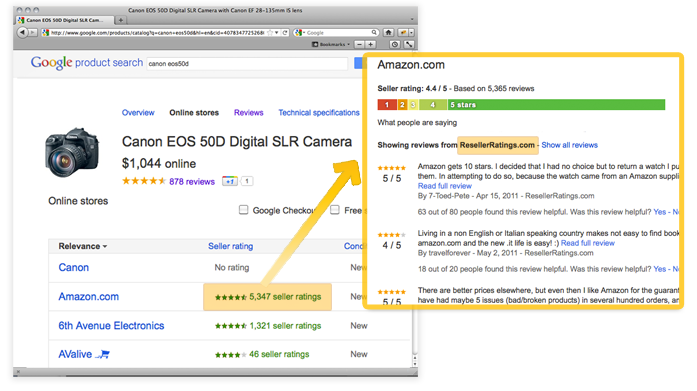The width and height of the screenshot is (697, 391).
Task: Click the page's vertical scrollbar down arrow
Action: [415, 363]
